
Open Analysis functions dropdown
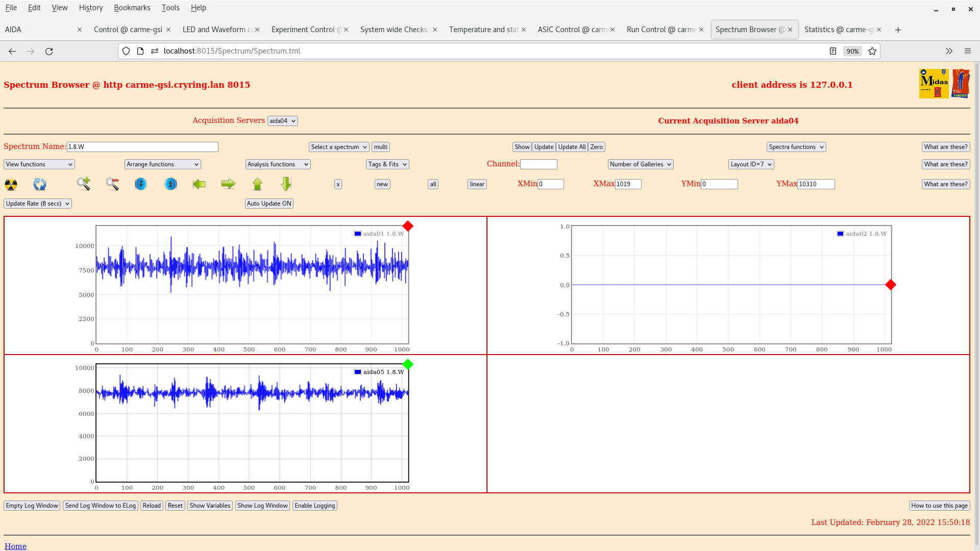pos(278,164)
